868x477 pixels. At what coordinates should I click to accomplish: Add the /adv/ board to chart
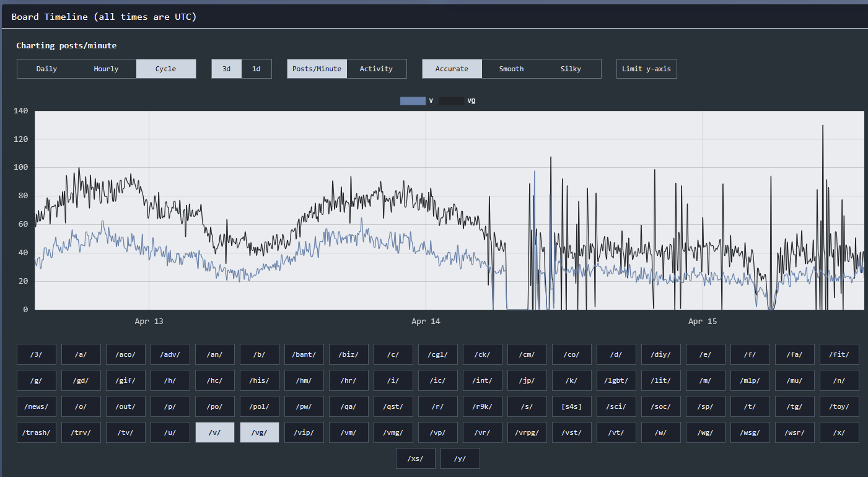170,354
